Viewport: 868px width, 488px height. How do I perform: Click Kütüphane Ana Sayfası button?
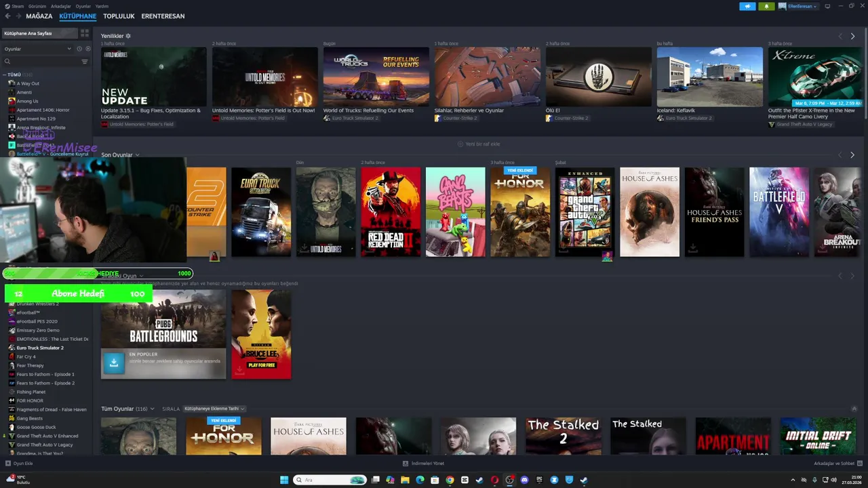[40, 33]
